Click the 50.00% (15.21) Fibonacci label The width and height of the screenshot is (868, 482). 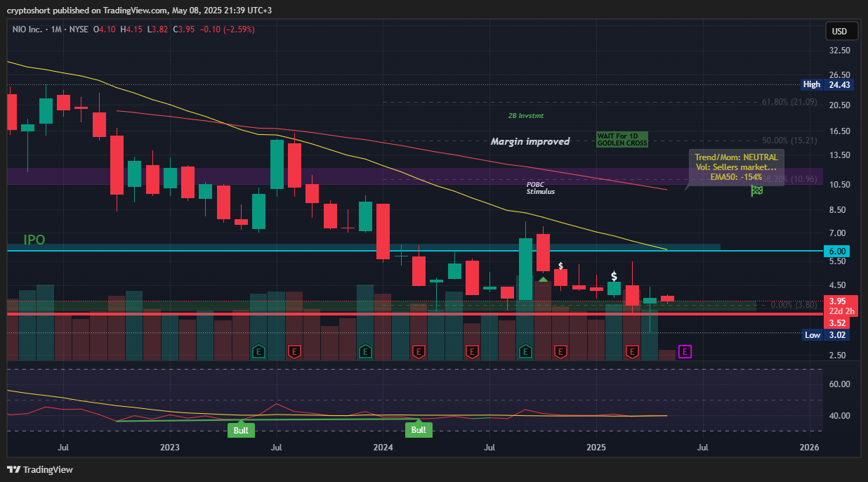pos(789,141)
